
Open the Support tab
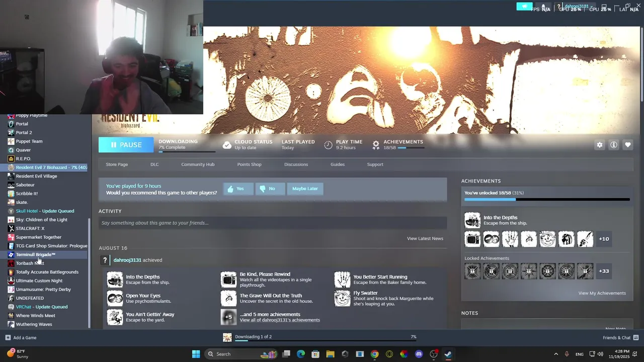[375, 164]
